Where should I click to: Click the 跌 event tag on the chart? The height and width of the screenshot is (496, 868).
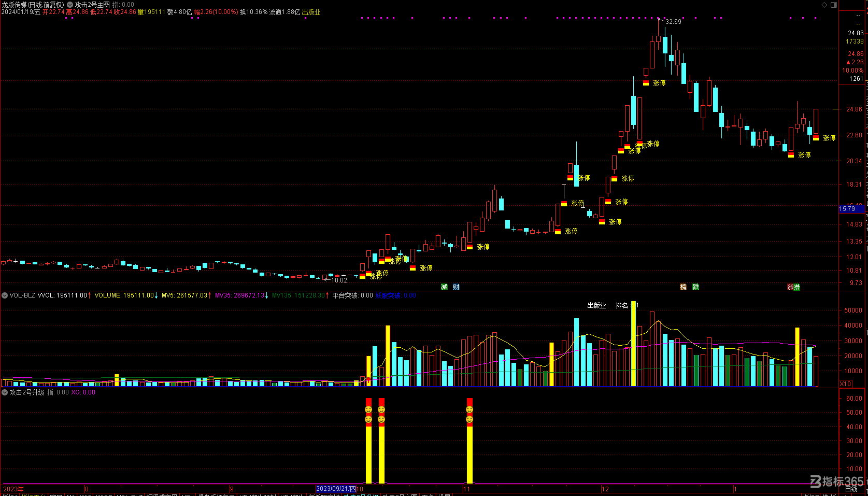pyautogui.click(x=696, y=287)
